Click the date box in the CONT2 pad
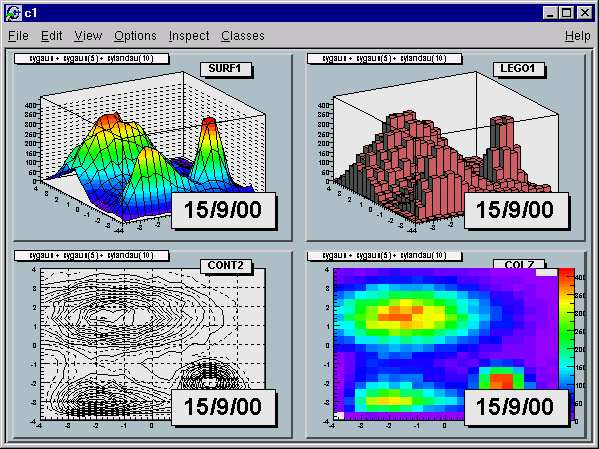The width and height of the screenshot is (599, 449). 223,407
